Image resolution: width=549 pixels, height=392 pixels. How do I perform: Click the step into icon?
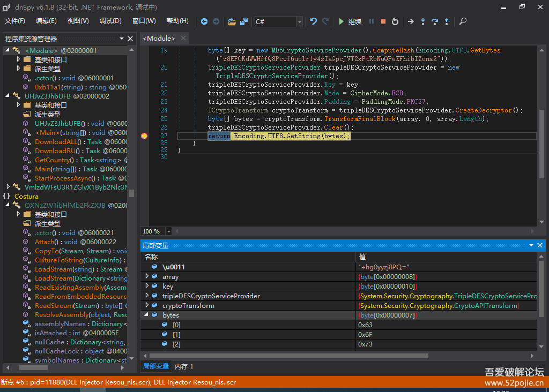pos(423,21)
